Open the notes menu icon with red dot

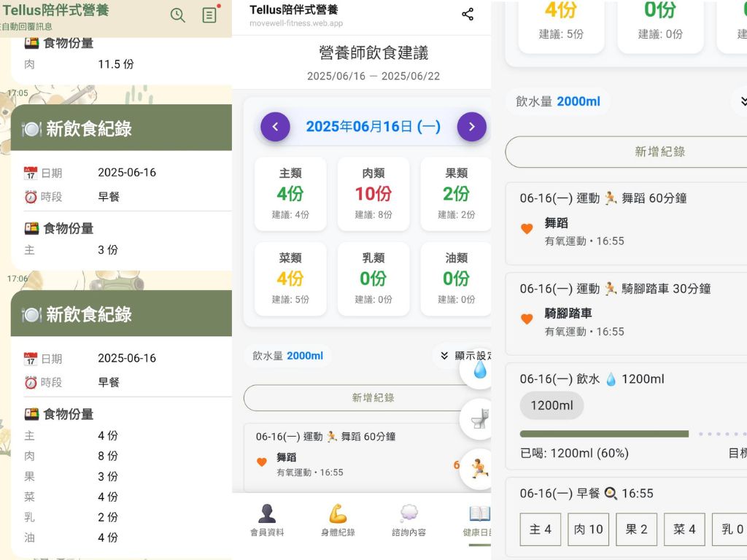pyautogui.click(x=209, y=15)
